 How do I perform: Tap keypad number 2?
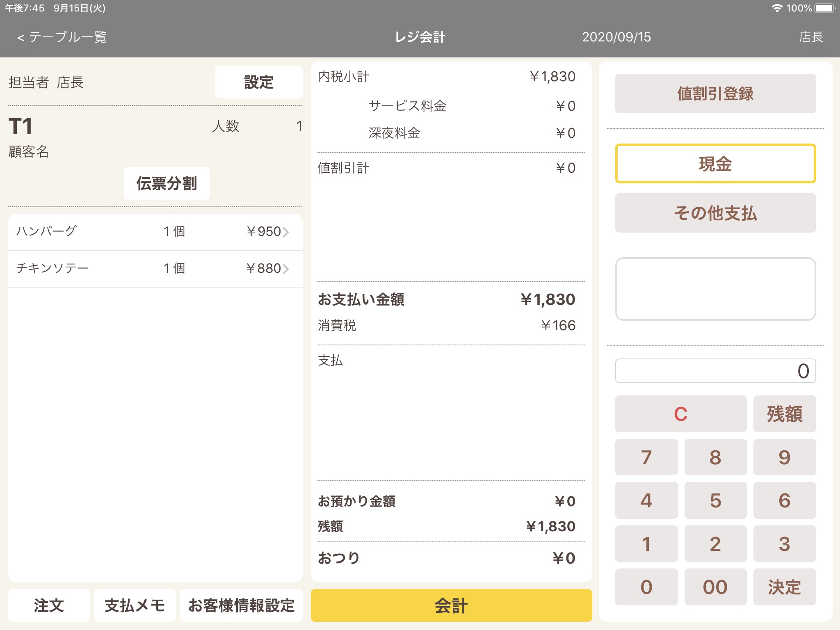(715, 544)
